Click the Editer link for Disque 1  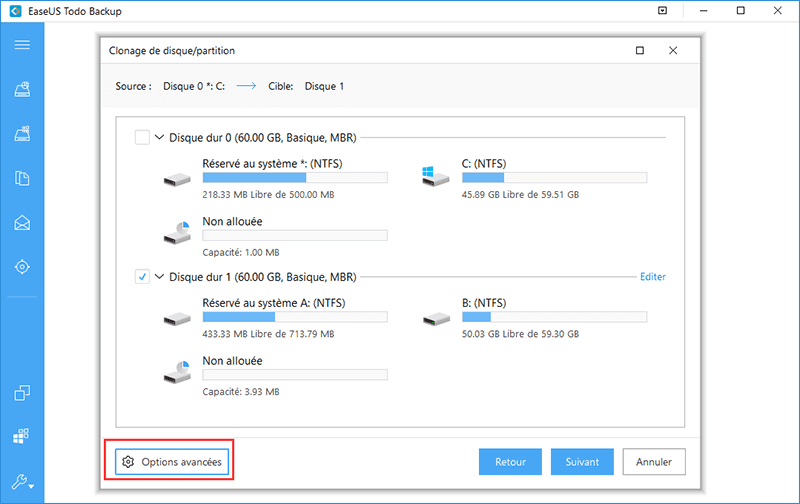click(653, 276)
